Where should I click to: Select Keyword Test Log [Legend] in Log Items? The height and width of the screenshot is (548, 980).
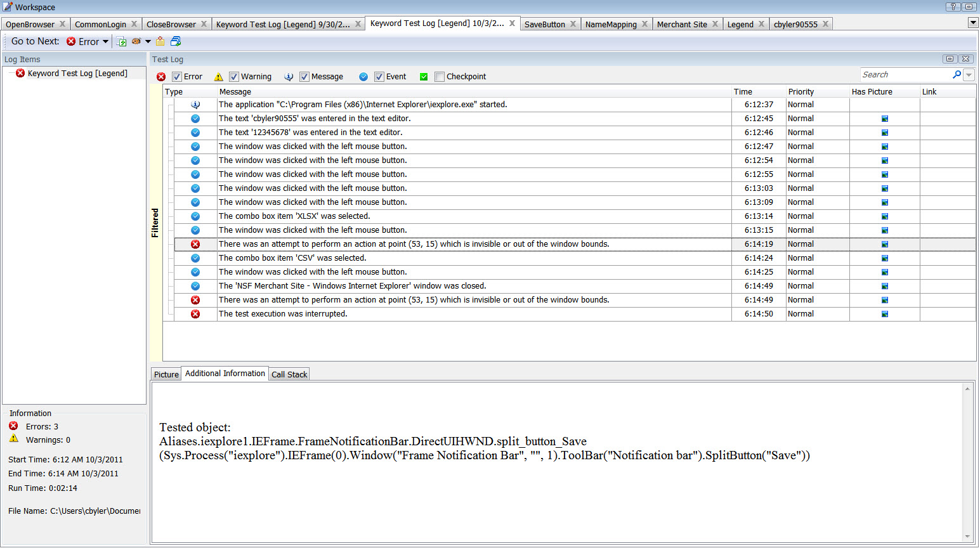(77, 74)
